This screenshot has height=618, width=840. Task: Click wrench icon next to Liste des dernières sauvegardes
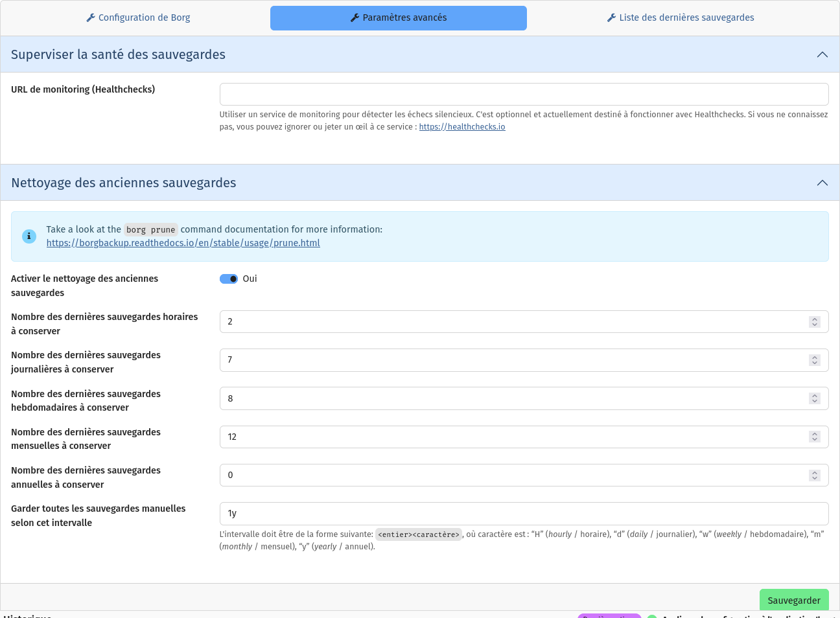(611, 18)
